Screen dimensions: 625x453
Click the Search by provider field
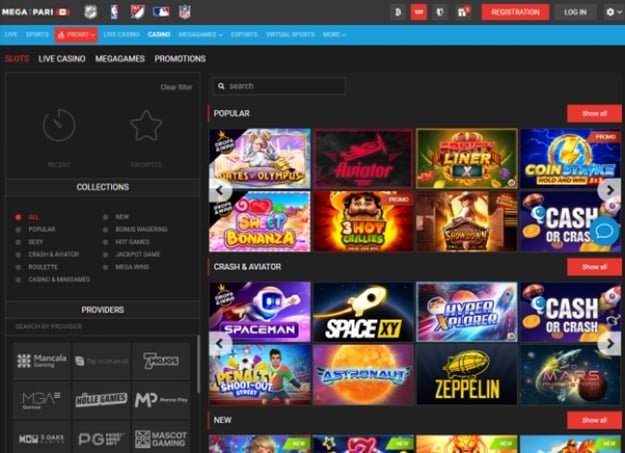(103, 327)
